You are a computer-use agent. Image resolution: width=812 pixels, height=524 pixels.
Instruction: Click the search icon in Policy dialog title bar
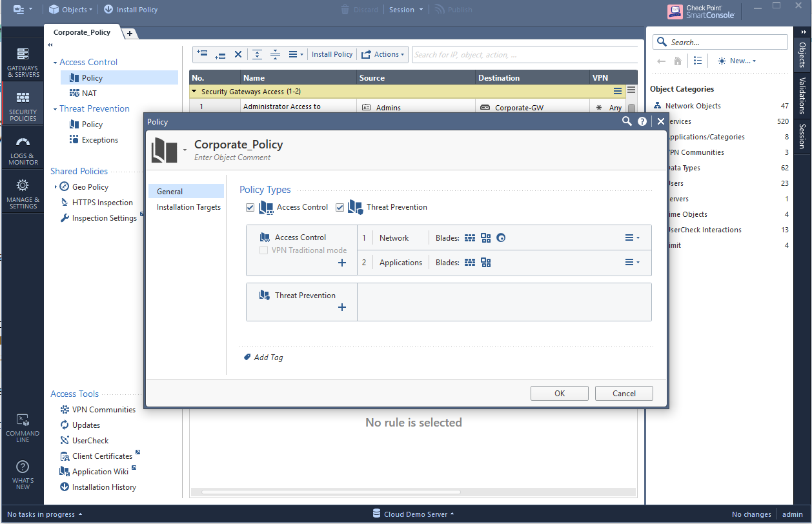tap(627, 121)
